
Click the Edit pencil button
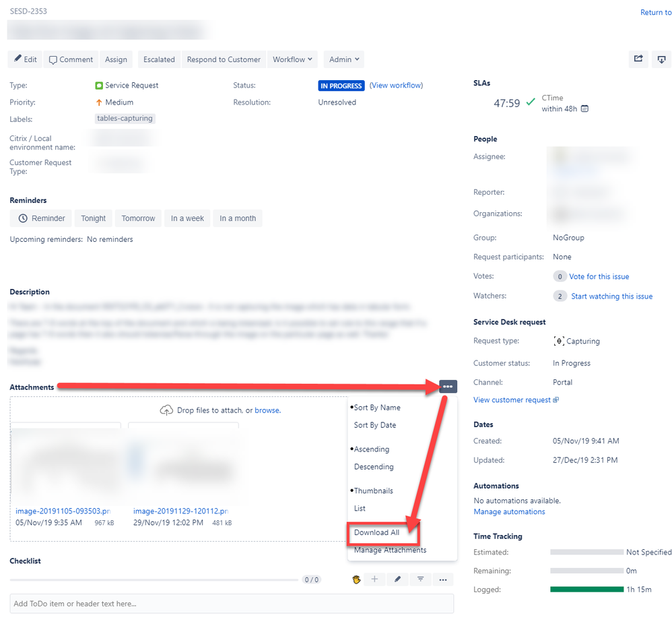point(25,59)
